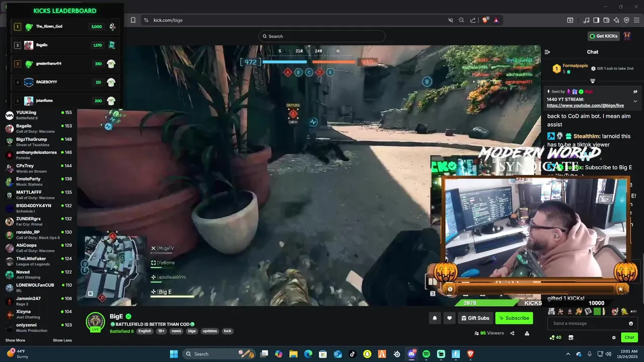
Task: Open chat settings gear icon
Action: (x=614, y=337)
